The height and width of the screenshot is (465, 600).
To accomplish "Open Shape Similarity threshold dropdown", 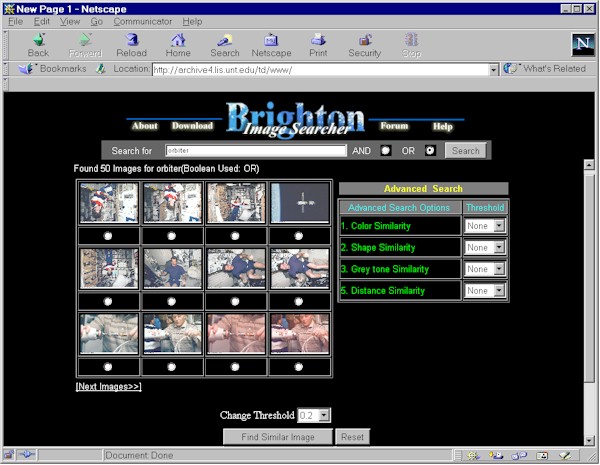I will pos(485,248).
